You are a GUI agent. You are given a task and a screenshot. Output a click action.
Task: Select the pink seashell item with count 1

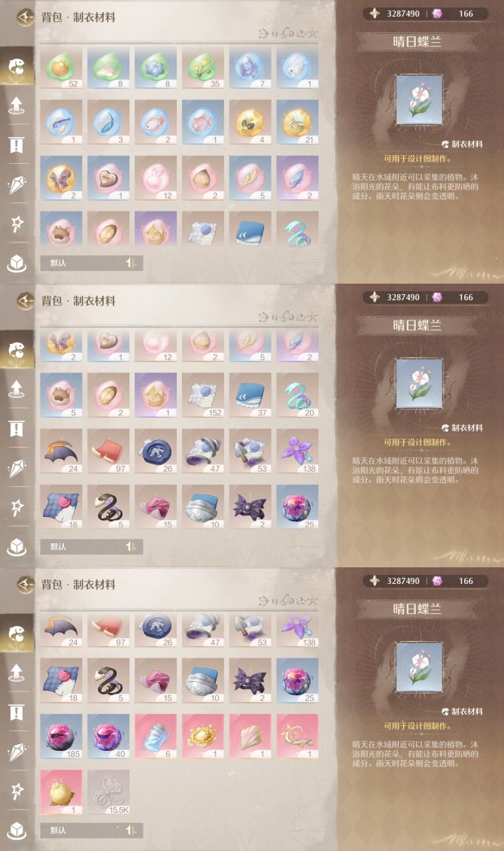pos(250,737)
